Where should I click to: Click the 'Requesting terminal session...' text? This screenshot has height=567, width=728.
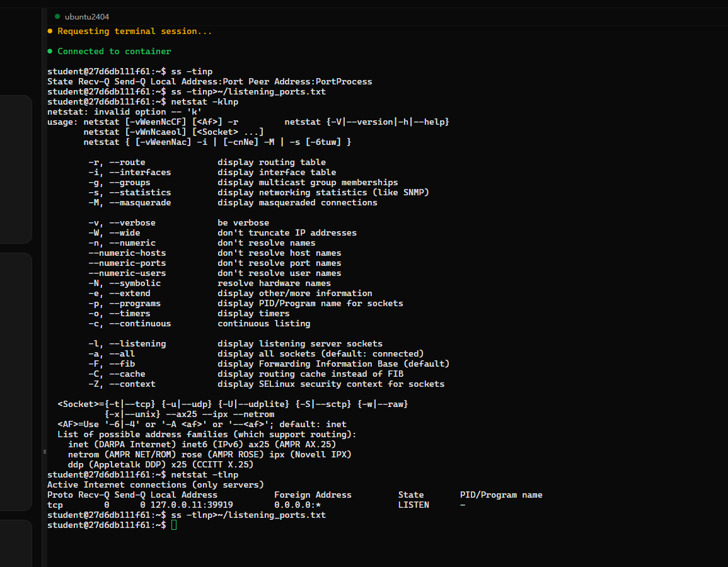coord(135,31)
